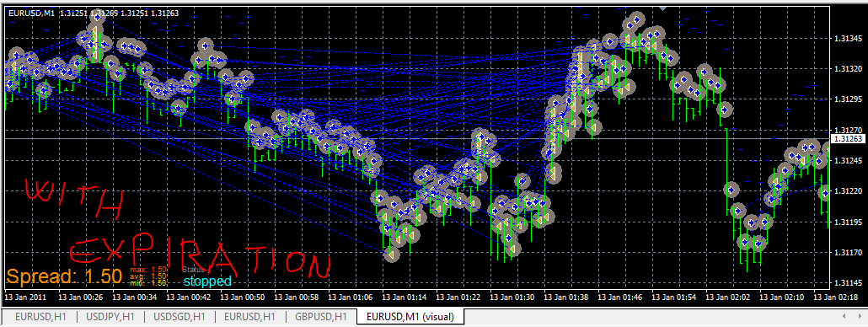This screenshot has width=868, height=327.
Task: Click the '13 Jan 00:58' time label
Action: click(296, 298)
